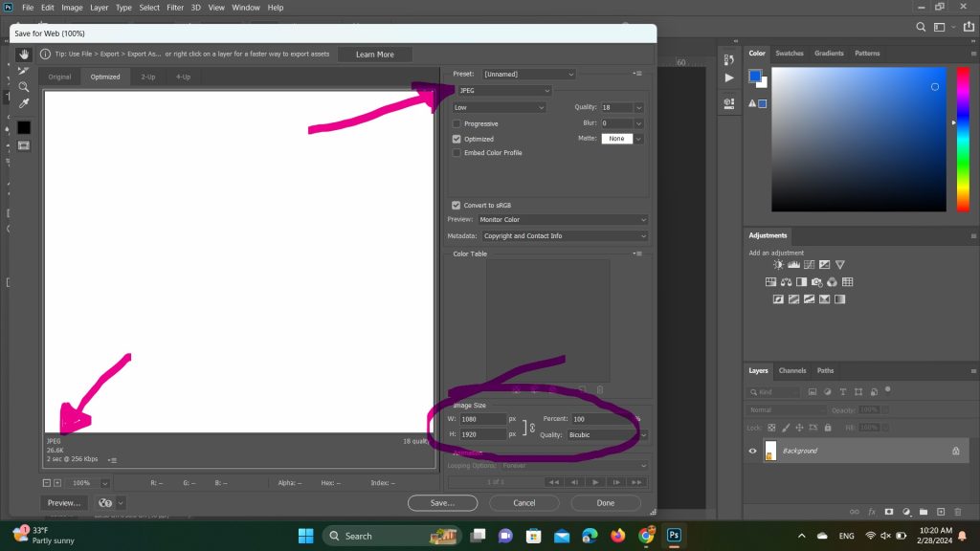Select the Hand tool in Save for Web
The image size is (980, 551).
[24, 55]
